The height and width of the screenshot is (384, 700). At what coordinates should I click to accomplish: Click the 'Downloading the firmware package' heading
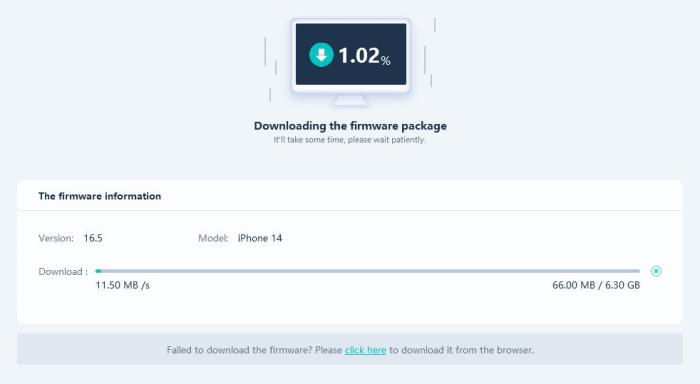coord(350,126)
